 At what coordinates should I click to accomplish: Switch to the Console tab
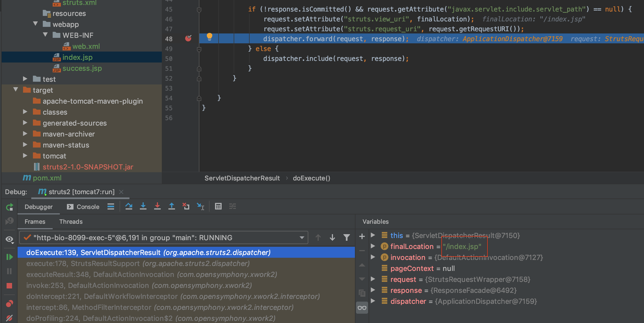83,207
